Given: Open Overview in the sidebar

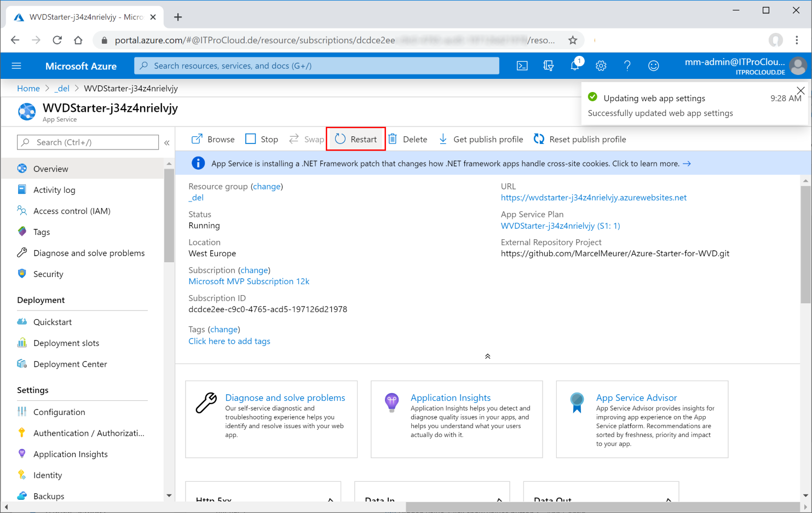Looking at the screenshot, I should 82,169.
